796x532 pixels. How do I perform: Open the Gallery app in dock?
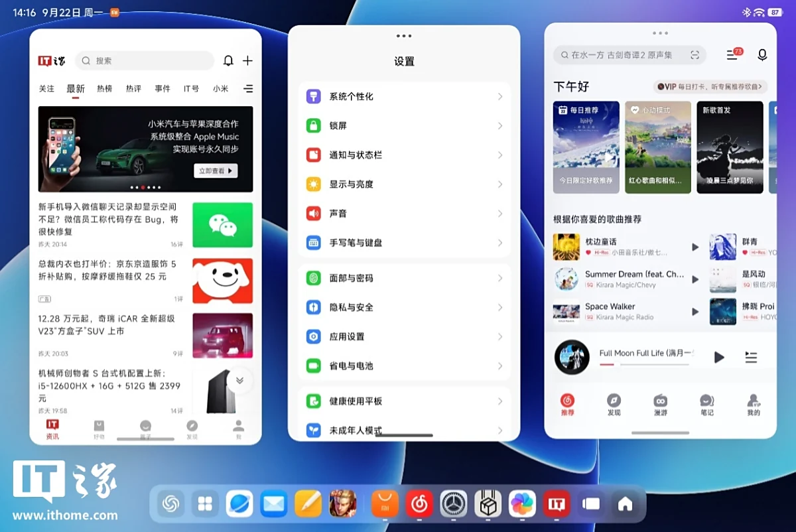pyautogui.click(x=522, y=505)
